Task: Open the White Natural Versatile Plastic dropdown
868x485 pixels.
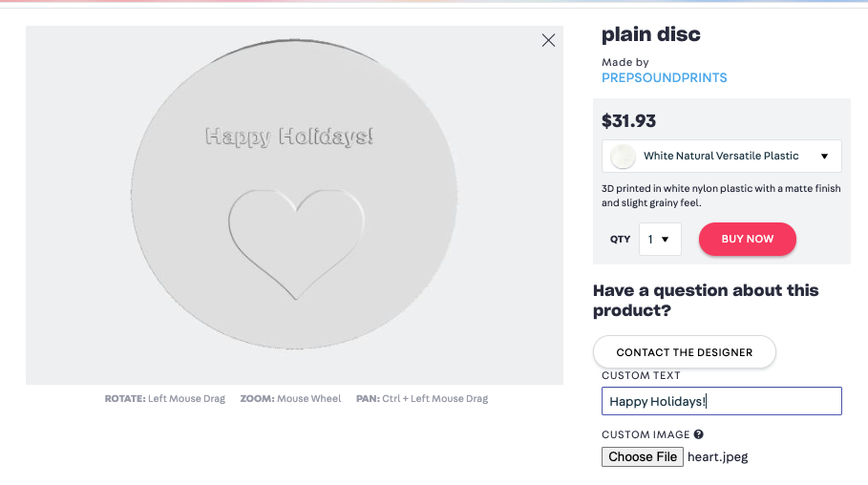Action: pos(721,157)
